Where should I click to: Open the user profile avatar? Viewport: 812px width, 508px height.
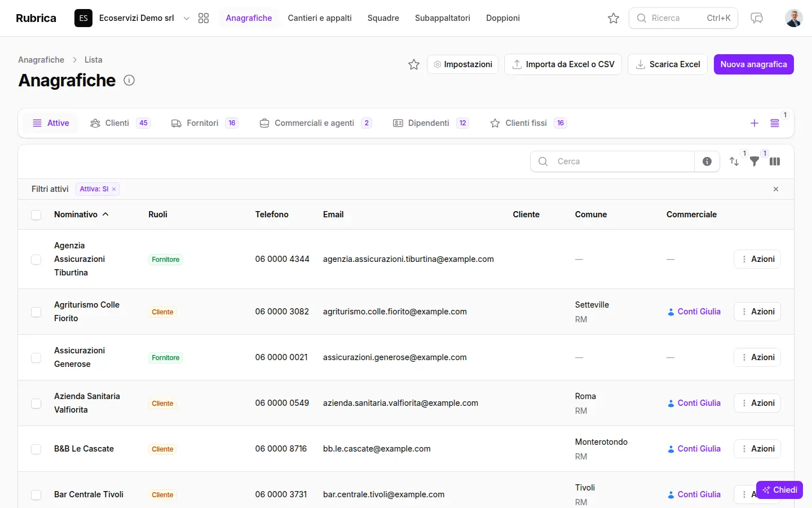click(x=794, y=18)
